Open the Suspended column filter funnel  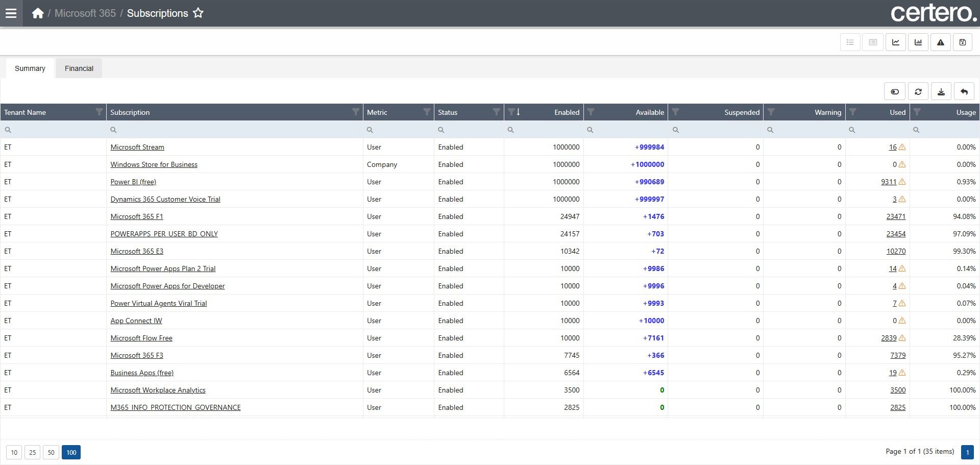coord(675,112)
